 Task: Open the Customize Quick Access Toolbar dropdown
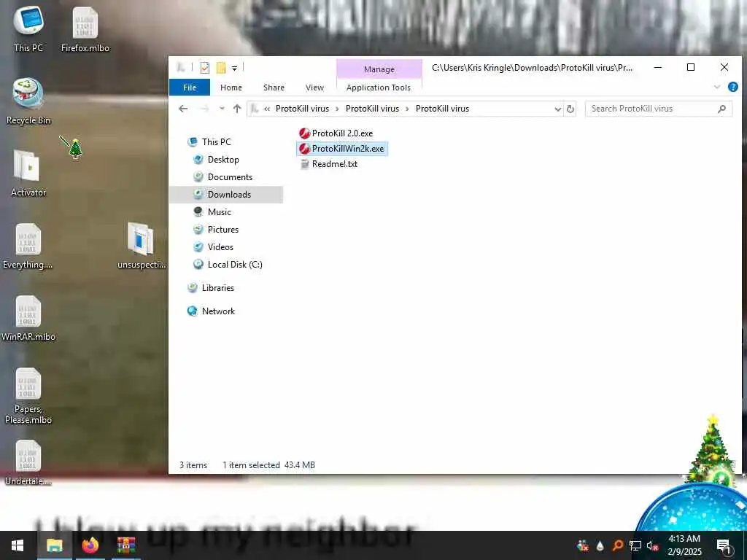click(x=234, y=69)
